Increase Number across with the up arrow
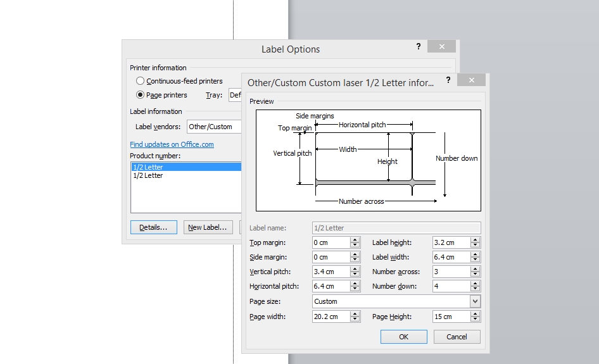The height and width of the screenshot is (364, 599). click(476, 269)
